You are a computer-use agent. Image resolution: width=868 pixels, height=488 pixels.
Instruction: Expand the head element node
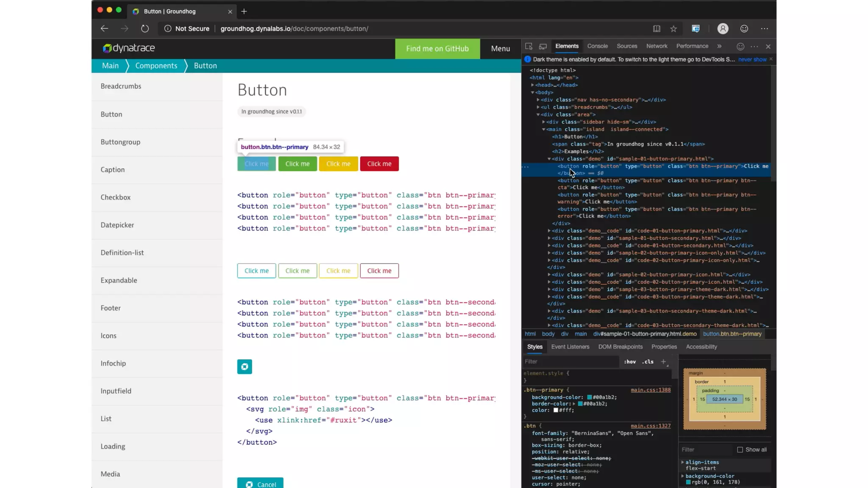click(533, 85)
